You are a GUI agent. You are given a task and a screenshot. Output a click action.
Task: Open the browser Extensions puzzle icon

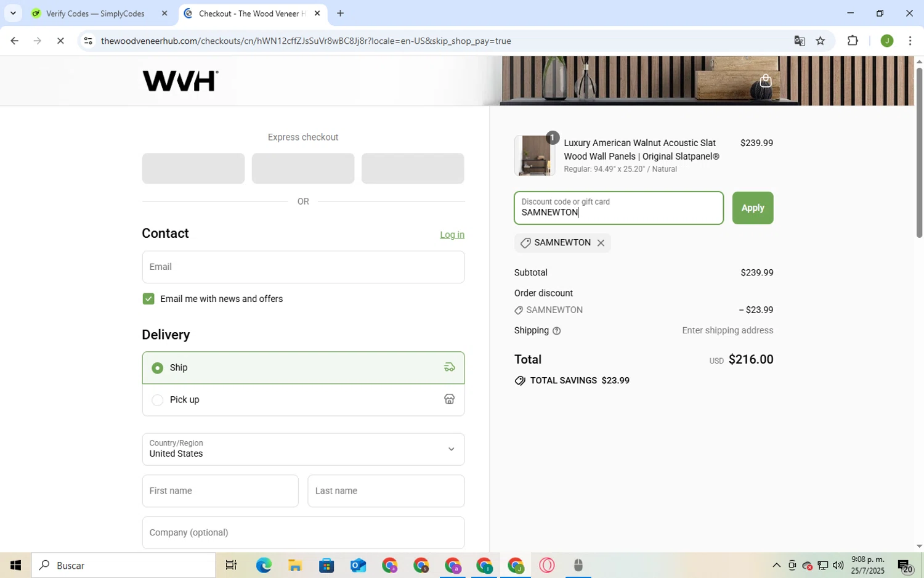point(853,41)
